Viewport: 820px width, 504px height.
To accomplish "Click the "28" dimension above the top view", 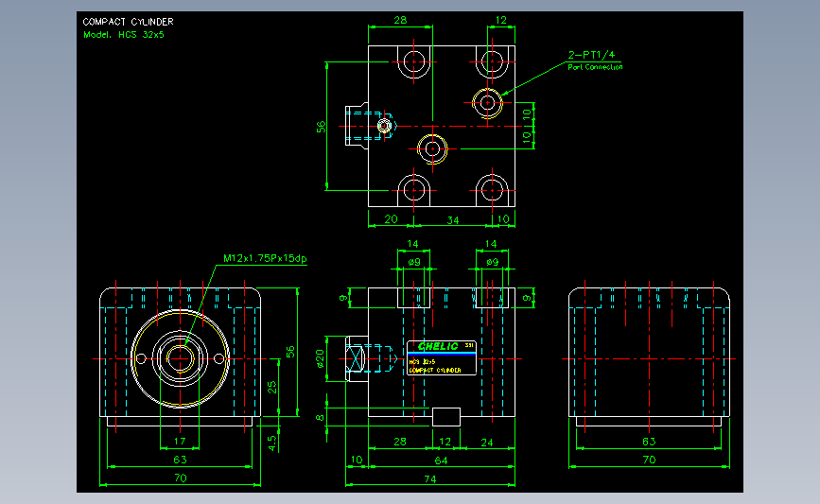I will pos(400,20).
